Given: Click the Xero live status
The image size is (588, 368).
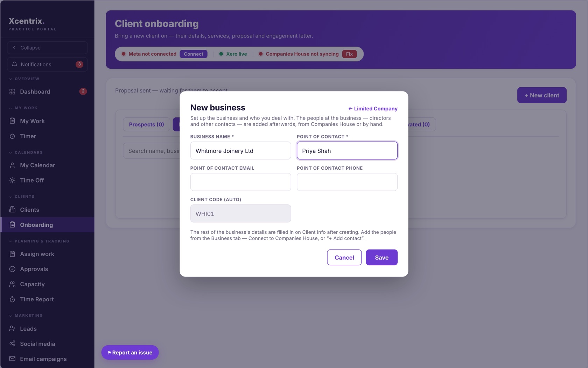Looking at the screenshot, I should (233, 54).
